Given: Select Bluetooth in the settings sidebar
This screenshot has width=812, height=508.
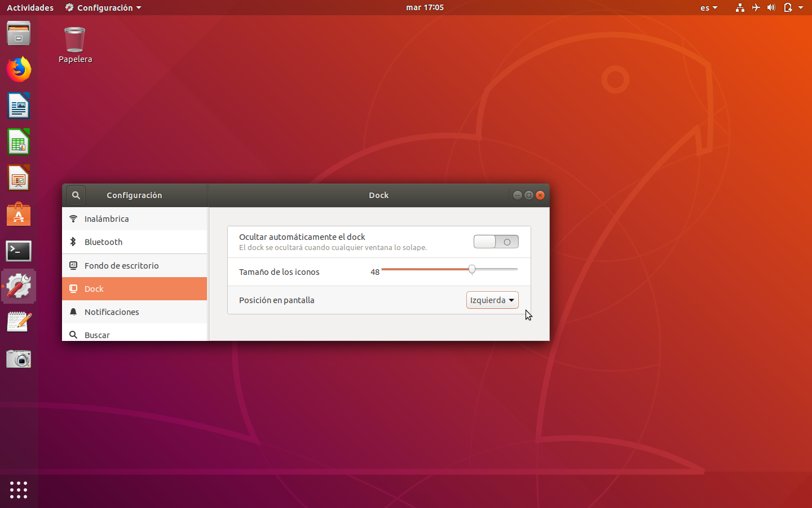Looking at the screenshot, I should click(x=135, y=242).
